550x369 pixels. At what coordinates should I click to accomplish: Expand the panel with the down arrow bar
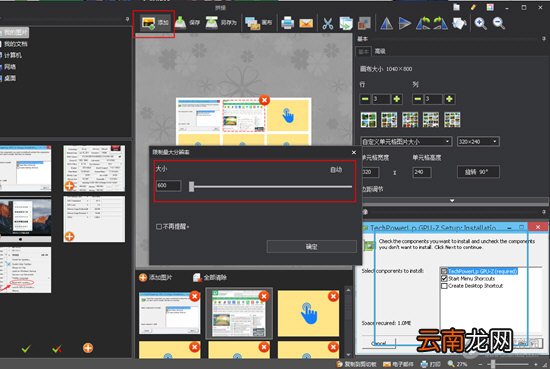click(x=452, y=201)
